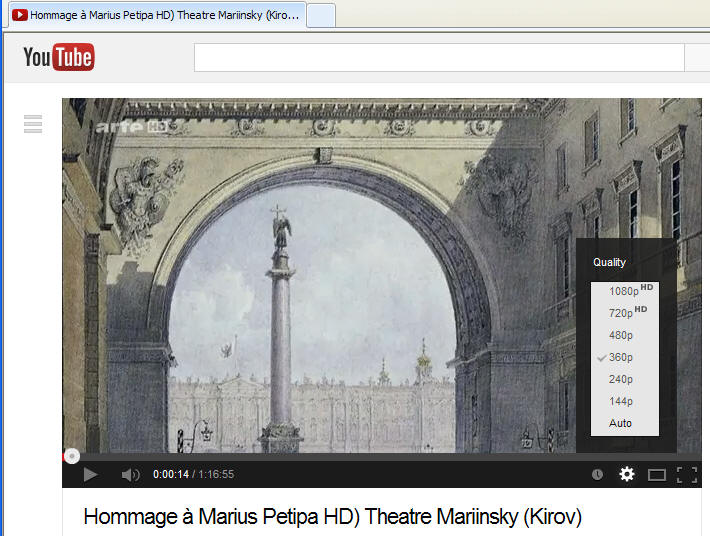Toggle theater mode view

coord(656,475)
